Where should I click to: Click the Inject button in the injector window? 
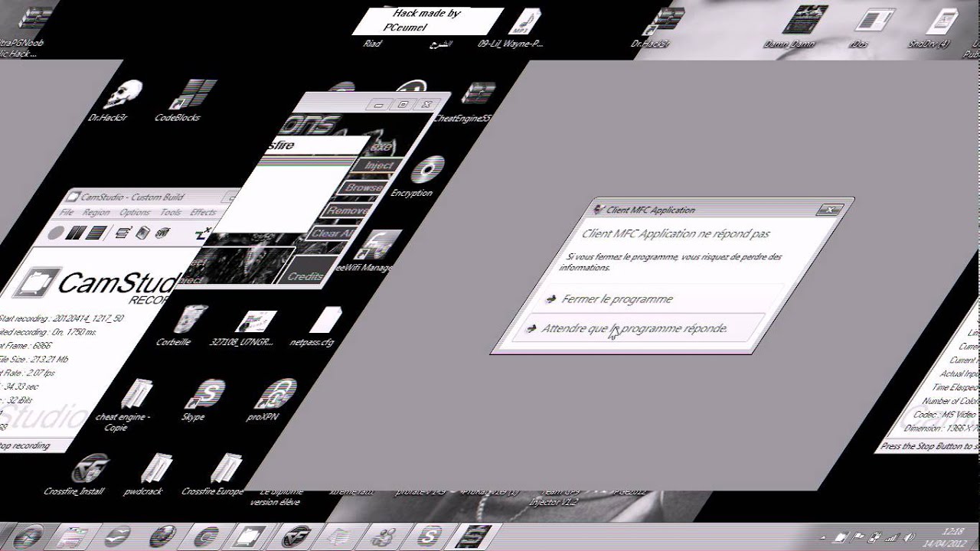377,166
